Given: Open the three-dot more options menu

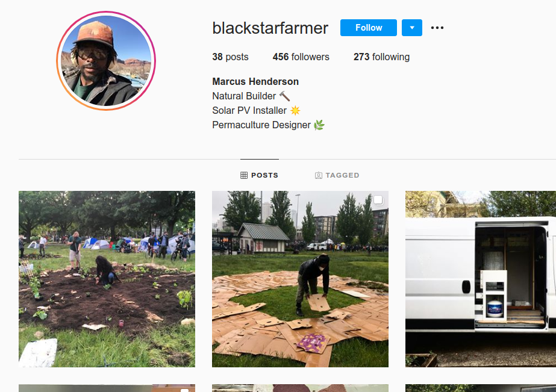Looking at the screenshot, I should point(437,28).
